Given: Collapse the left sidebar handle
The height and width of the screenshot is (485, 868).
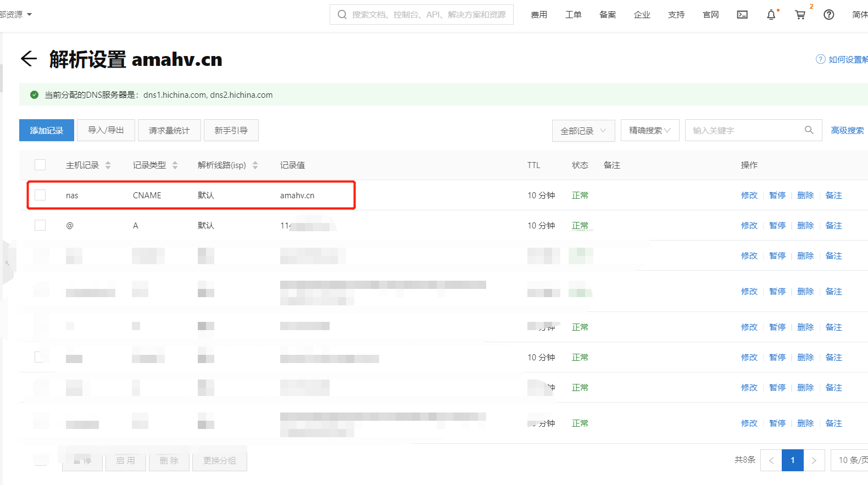Looking at the screenshot, I should click(x=7, y=263).
